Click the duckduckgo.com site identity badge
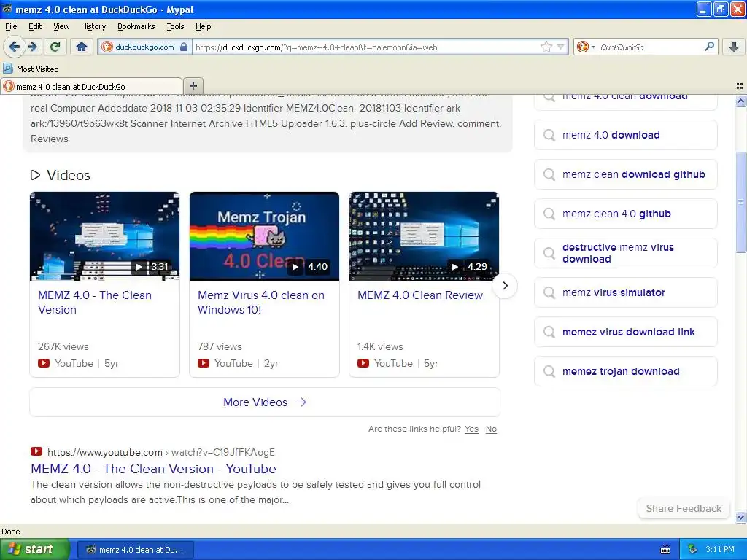 click(145, 47)
